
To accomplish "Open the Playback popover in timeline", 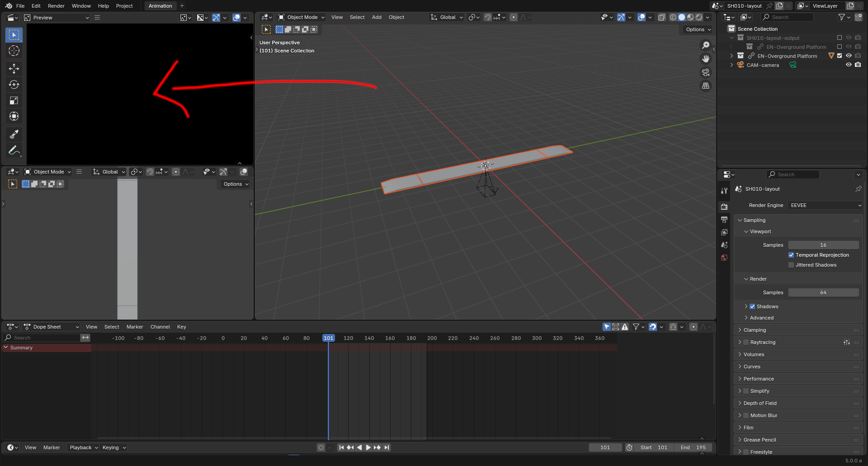I will (x=83, y=447).
